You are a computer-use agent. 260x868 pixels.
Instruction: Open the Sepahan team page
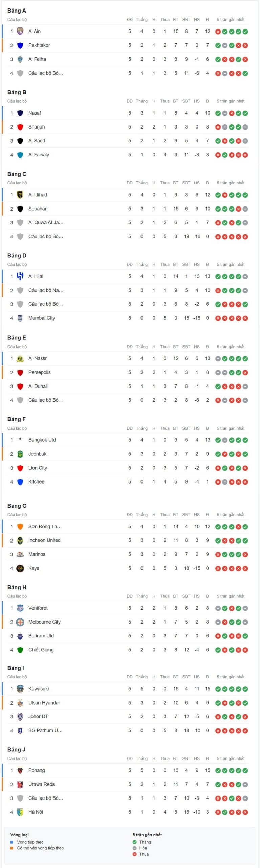tap(38, 209)
